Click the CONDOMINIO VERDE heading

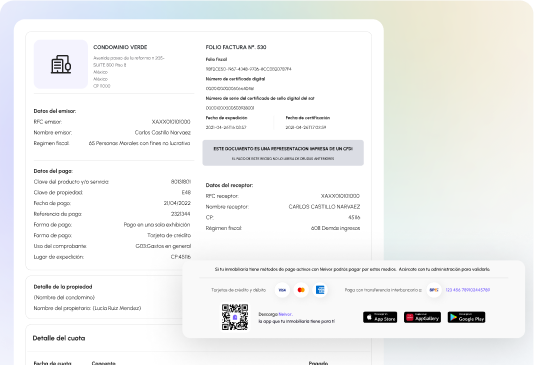click(120, 47)
